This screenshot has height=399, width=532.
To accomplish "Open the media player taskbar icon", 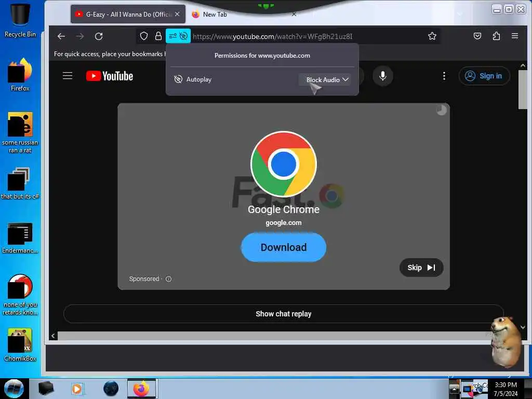I will click(x=77, y=389).
